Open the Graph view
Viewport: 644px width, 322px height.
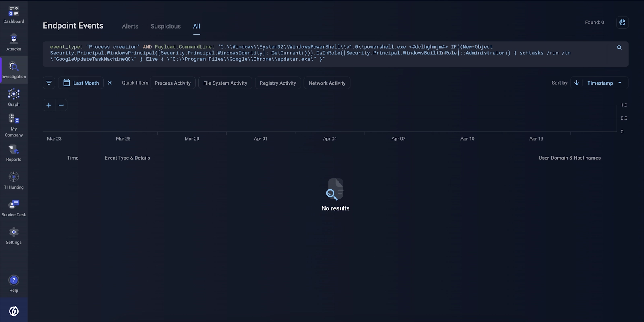click(x=14, y=98)
